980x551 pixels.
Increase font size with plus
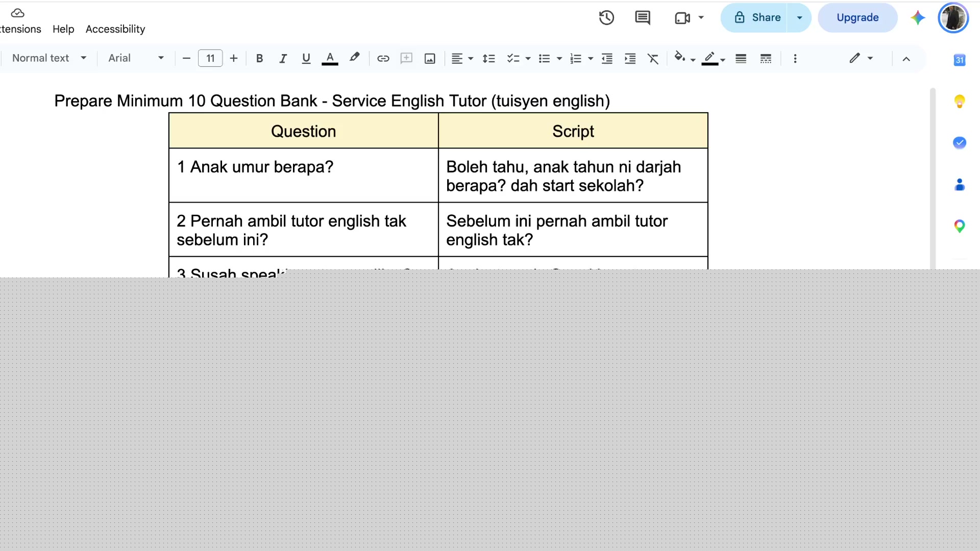tap(234, 59)
